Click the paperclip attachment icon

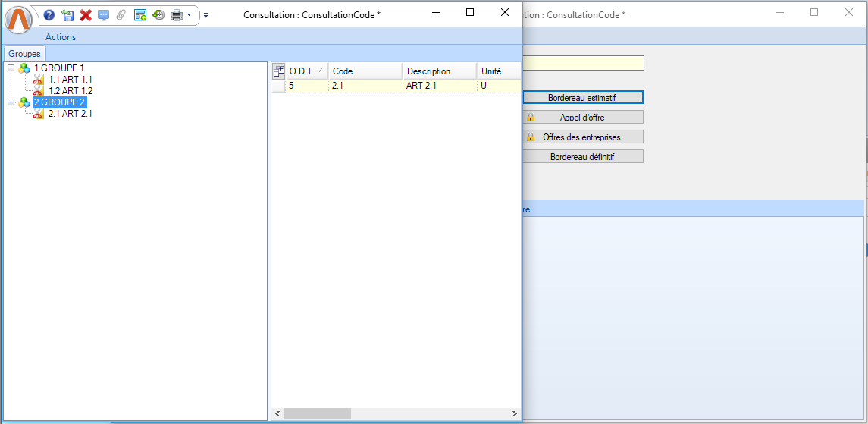coord(121,14)
